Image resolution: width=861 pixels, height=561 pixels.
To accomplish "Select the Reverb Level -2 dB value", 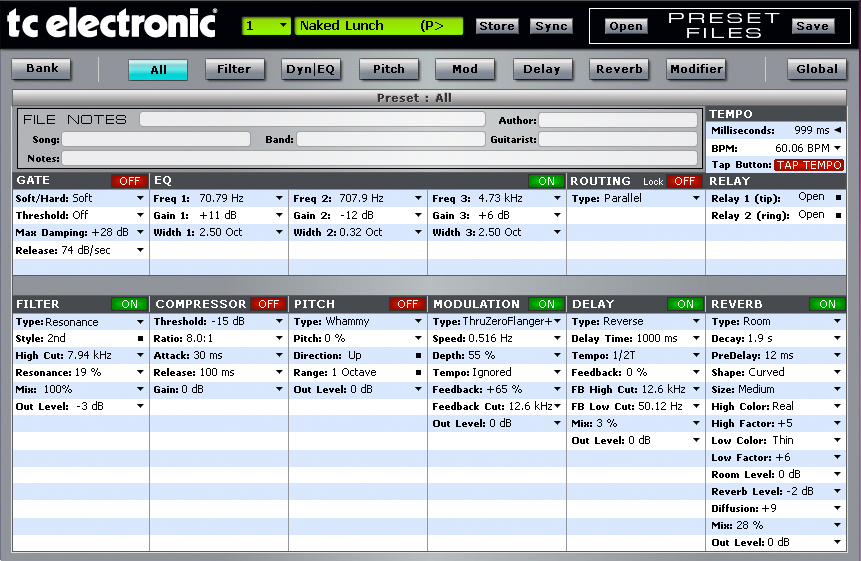I will [x=800, y=491].
